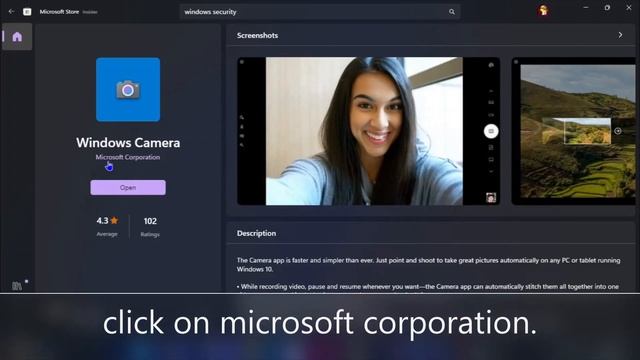Screen dimensions: 640x360
Task: Click the Microsoft Store logo icon
Action: click(27, 12)
